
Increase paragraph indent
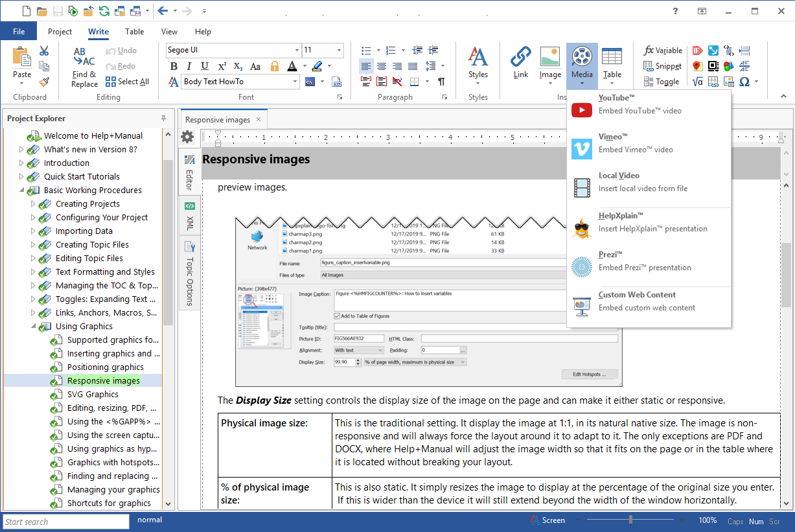point(432,51)
